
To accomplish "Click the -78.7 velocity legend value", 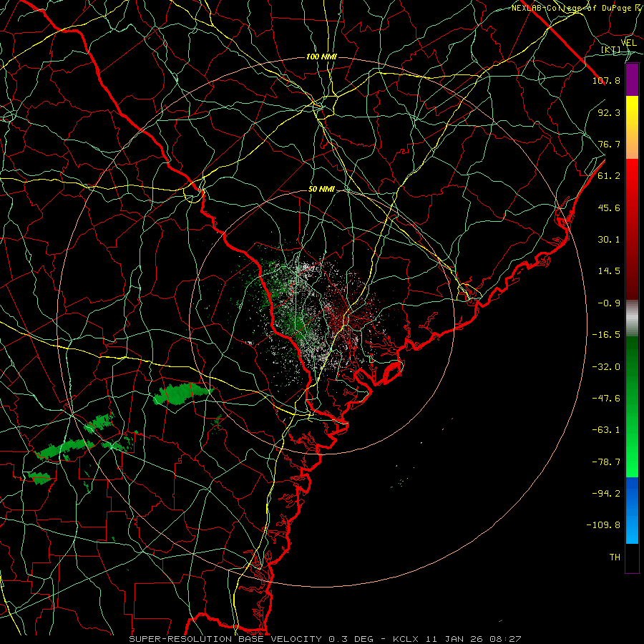I will pos(606,462).
